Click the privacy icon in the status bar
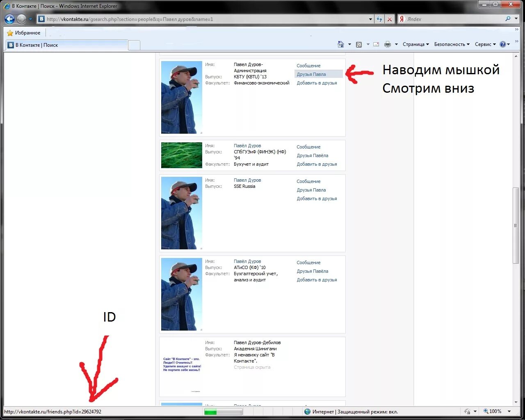This screenshot has width=525, height=420. pos(467,411)
